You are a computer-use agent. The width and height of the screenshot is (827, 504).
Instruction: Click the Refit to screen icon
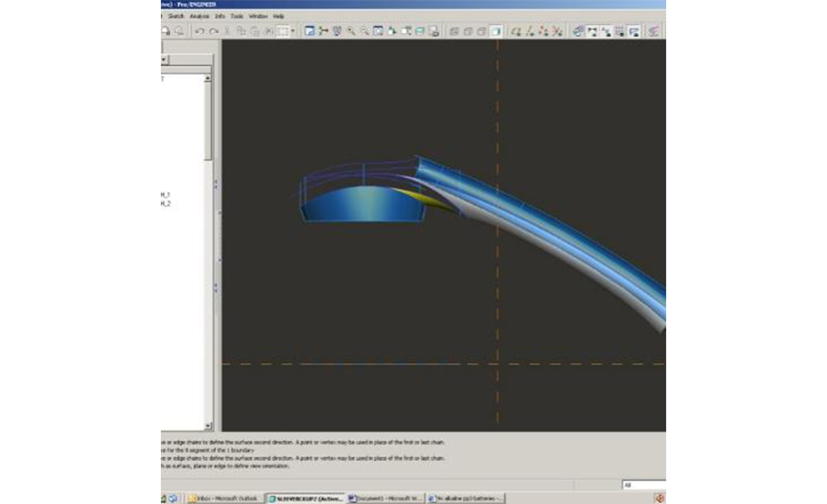coord(379,31)
